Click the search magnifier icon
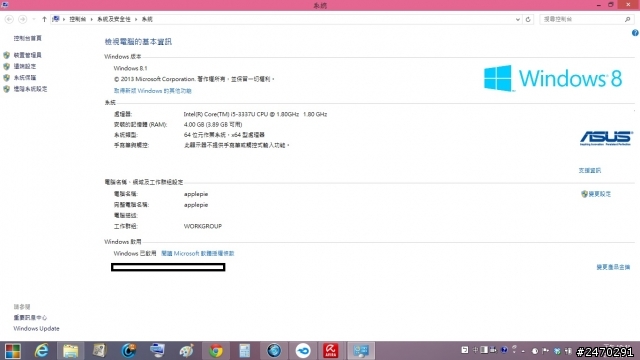This screenshot has width=640, height=360. [627, 19]
